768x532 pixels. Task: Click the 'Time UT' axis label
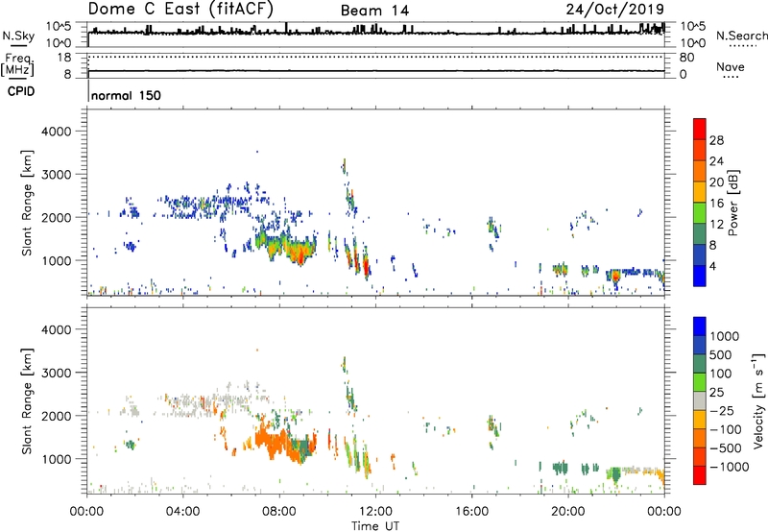375,525
